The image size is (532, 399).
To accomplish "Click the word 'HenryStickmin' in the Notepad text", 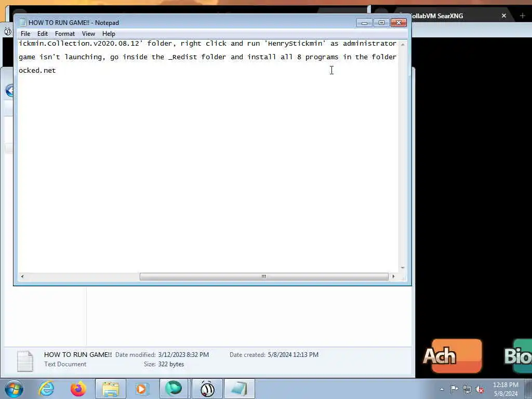I will coord(295,44).
